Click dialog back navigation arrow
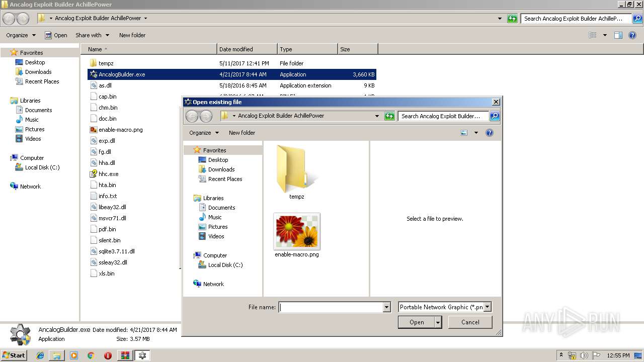The image size is (644, 362). click(x=192, y=116)
